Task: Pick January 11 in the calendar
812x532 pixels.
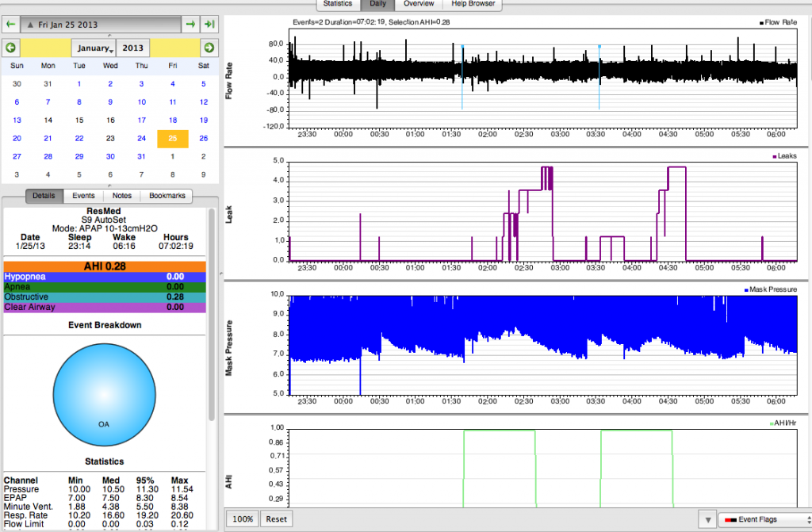Action: tap(172, 102)
